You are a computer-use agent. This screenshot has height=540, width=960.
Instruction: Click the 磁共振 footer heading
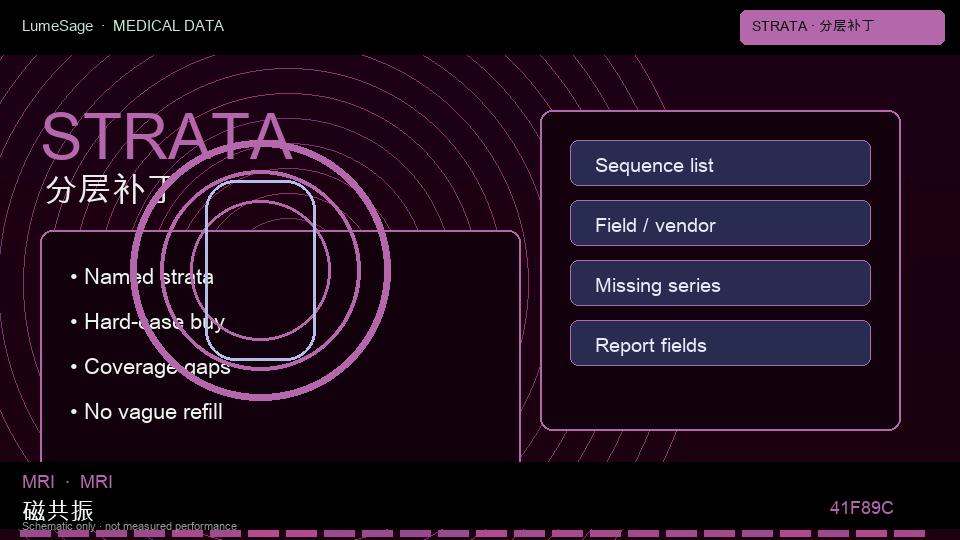tap(58, 510)
